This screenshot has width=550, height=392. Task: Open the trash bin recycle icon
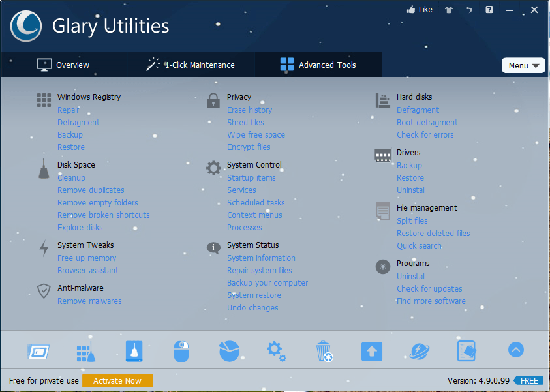324,351
